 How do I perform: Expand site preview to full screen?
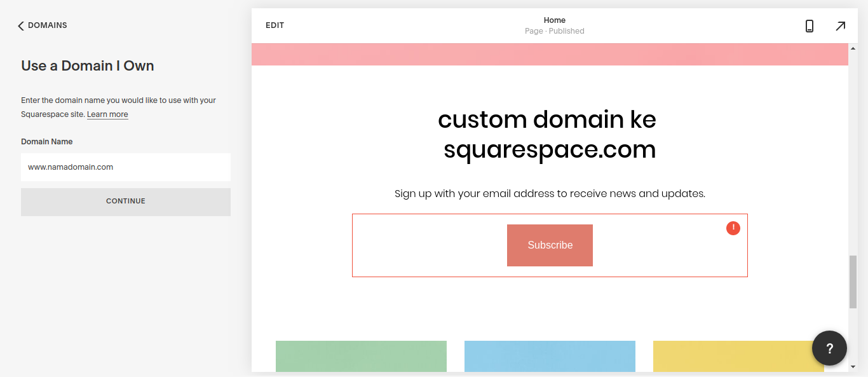840,26
